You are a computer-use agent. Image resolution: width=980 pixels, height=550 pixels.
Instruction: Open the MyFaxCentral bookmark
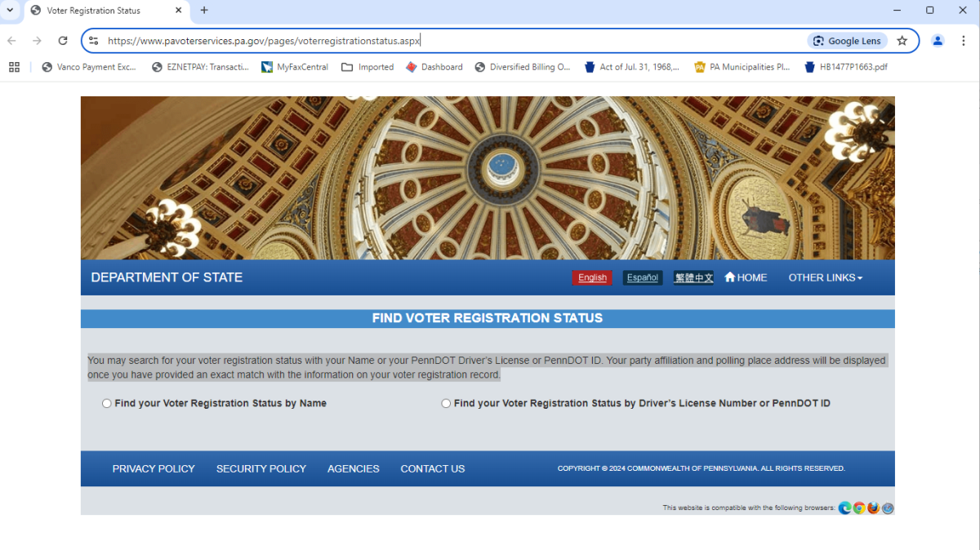pos(295,67)
